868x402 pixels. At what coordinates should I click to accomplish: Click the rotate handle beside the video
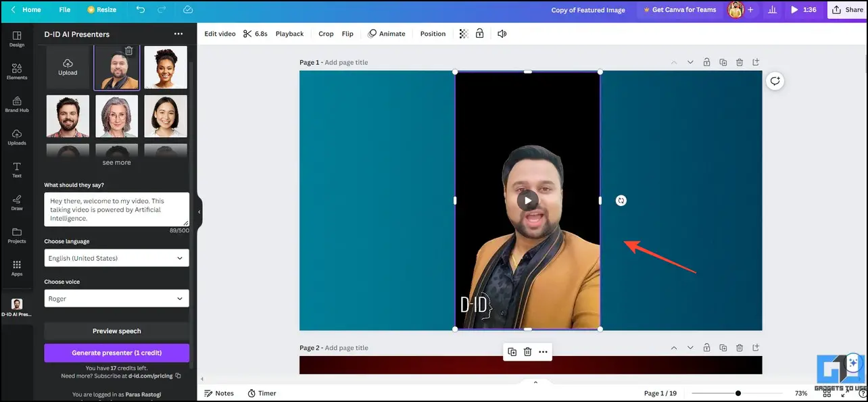point(621,201)
